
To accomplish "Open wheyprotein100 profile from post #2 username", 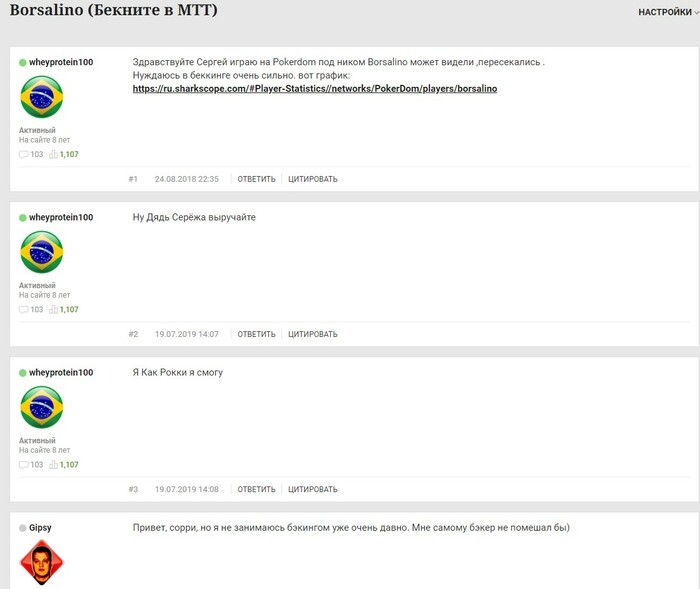I will point(61,217).
